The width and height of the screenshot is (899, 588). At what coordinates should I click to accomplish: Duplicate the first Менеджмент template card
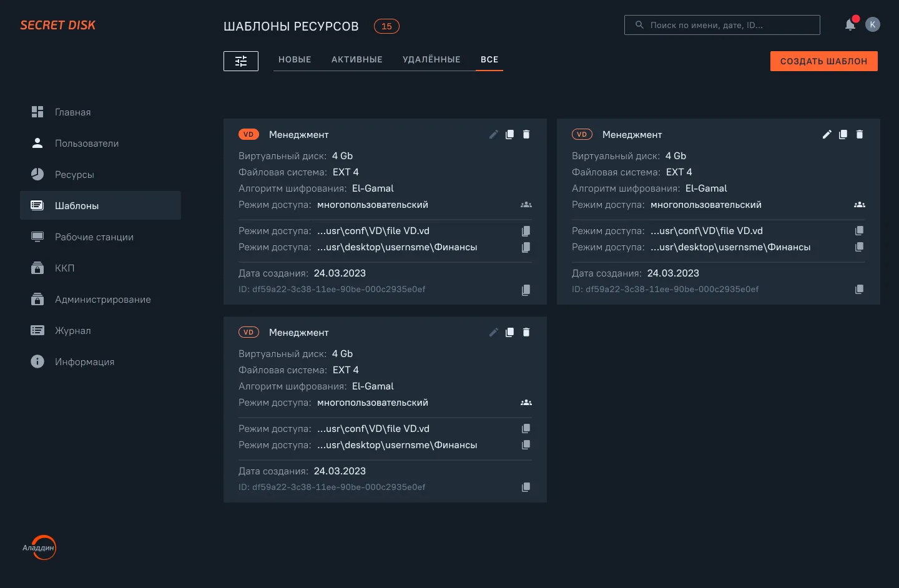tap(509, 134)
